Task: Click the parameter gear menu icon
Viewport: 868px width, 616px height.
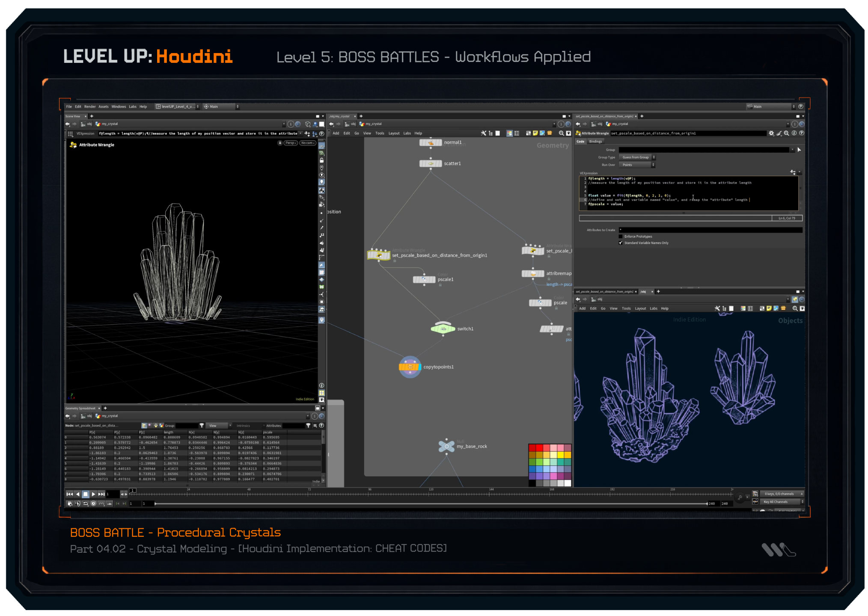Action: 771,133
